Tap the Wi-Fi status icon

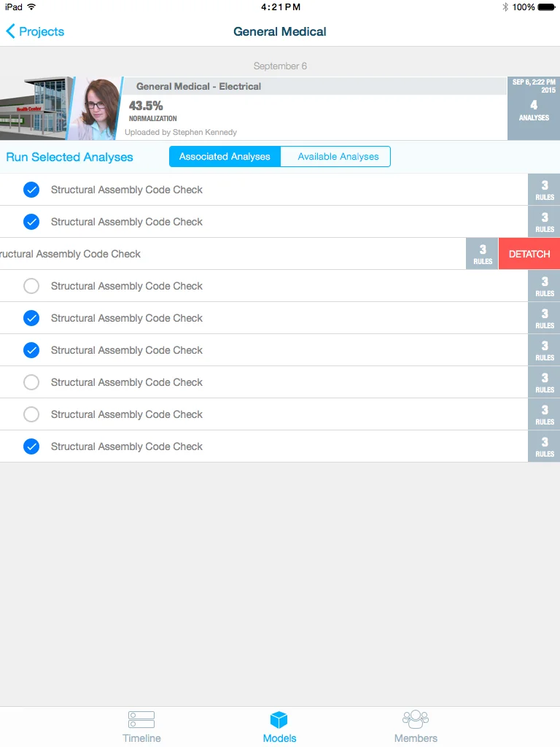(31, 7)
